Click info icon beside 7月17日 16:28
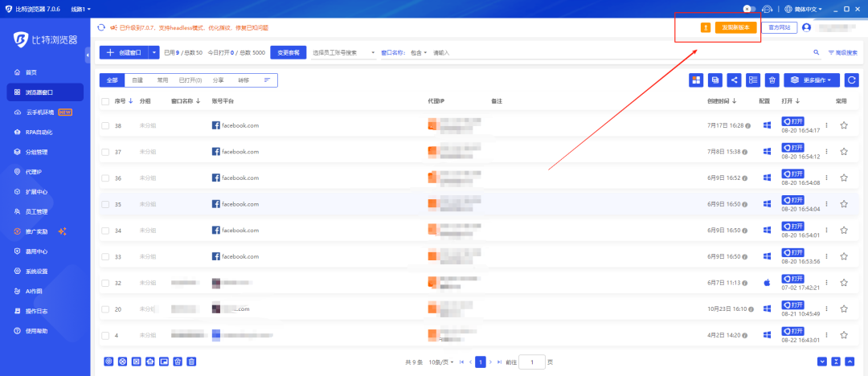868x376 pixels. [x=748, y=125]
